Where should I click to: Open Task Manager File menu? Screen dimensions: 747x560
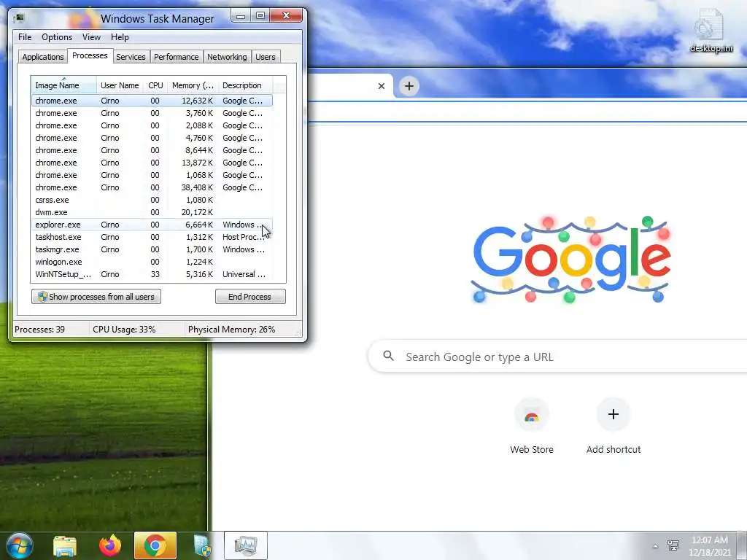point(25,37)
